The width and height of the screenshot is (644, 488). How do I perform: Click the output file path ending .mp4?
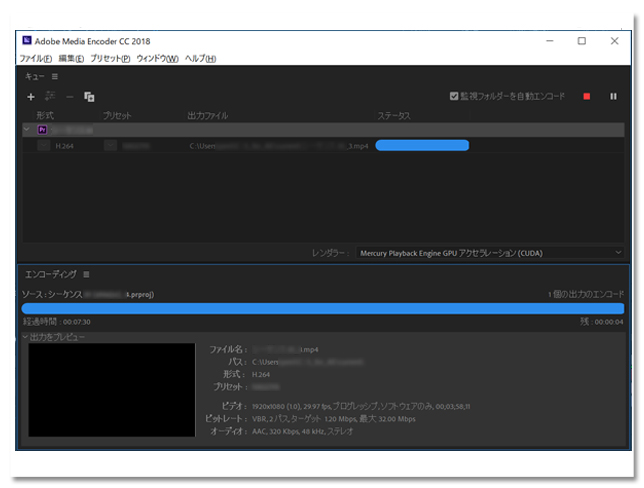coord(278,146)
